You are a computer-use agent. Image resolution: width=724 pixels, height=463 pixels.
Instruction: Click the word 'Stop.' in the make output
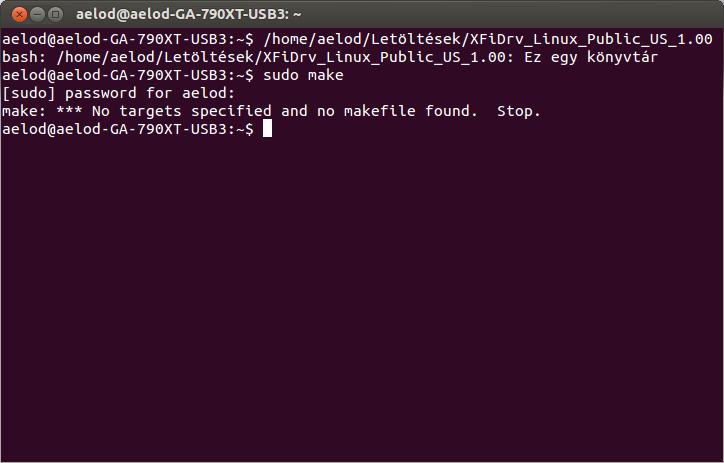pos(519,111)
